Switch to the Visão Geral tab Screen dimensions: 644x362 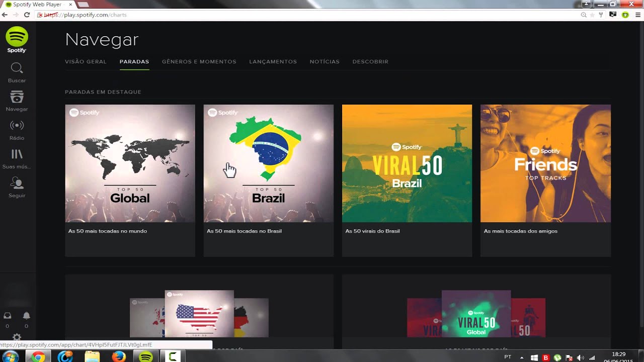point(86,61)
